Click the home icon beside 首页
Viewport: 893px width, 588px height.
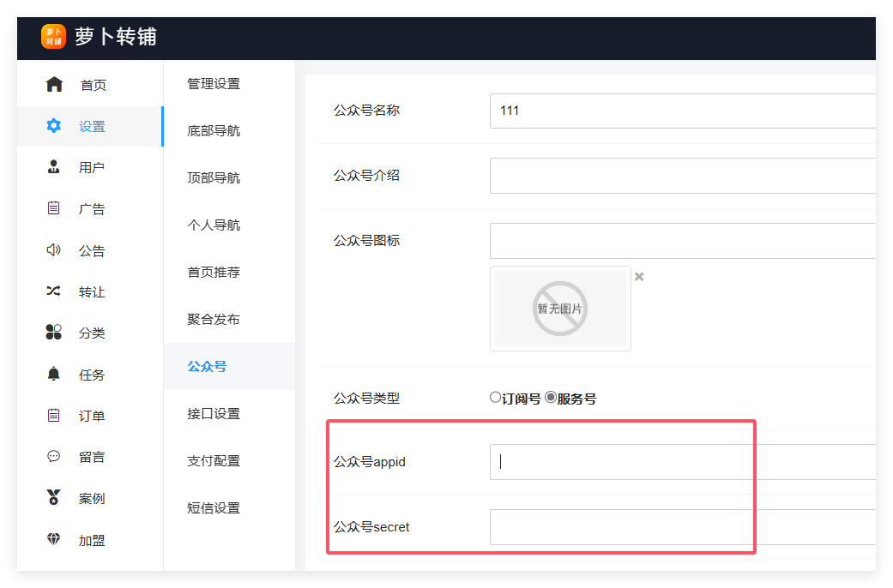(x=54, y=84)
